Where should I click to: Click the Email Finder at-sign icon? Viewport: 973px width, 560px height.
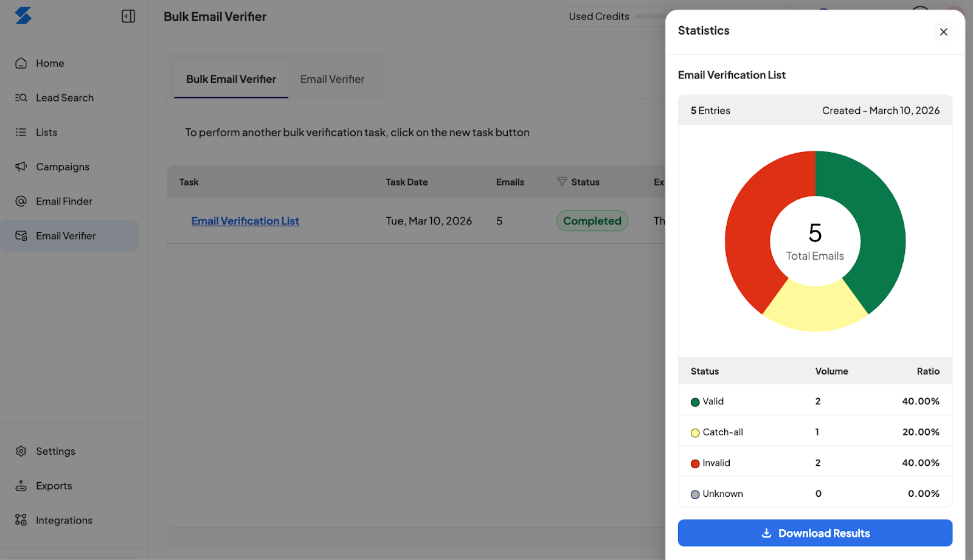click(x=21, y=201)
